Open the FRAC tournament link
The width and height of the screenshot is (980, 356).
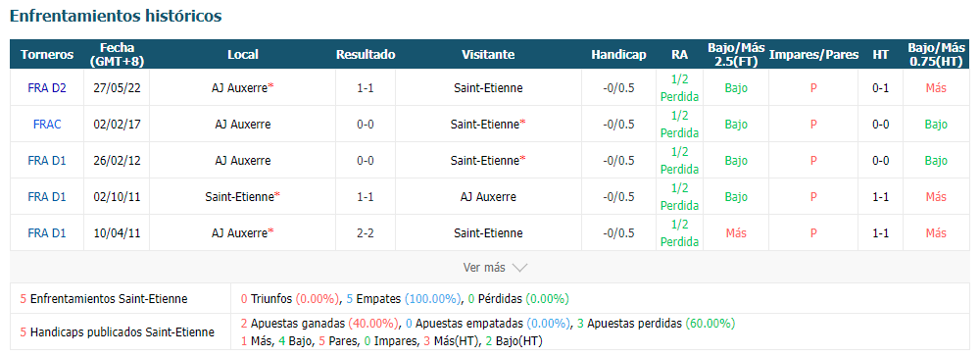[47, 125]
